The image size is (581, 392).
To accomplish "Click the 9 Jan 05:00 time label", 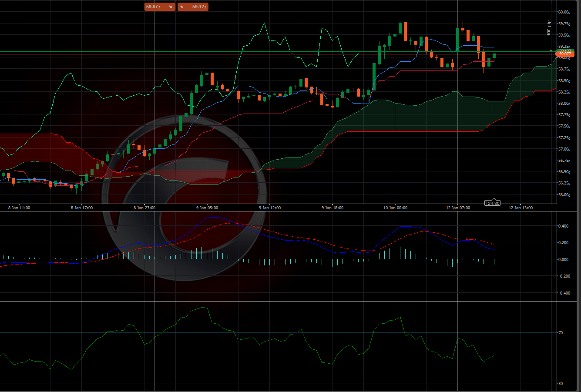I will click(x=207, y=208).
